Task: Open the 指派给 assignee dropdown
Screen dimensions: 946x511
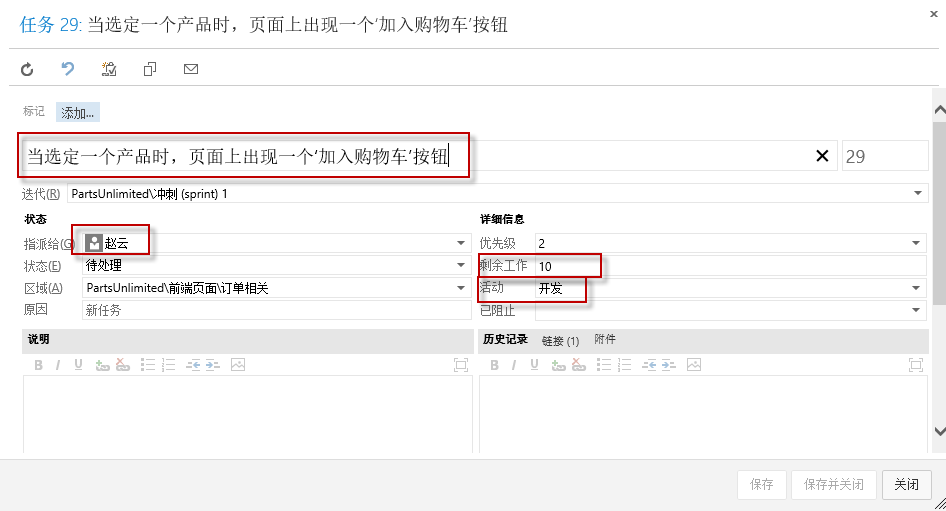Action: (x=461, y=243)
